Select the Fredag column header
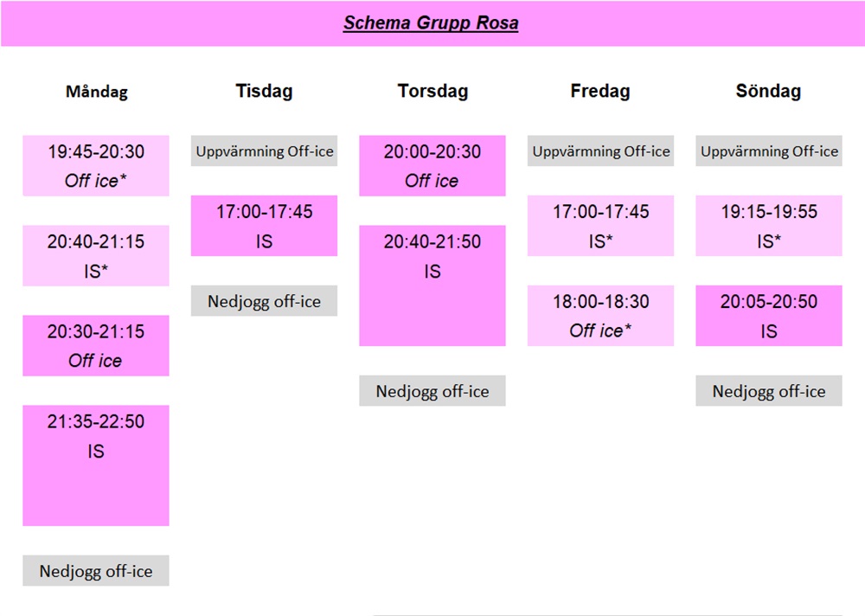This screenshot has height=616, width=865. pos(600,91)
